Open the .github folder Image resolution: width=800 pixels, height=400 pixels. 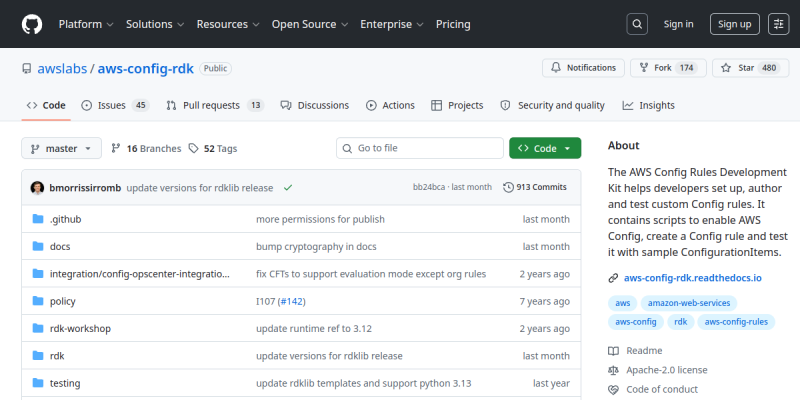point(65,219)
